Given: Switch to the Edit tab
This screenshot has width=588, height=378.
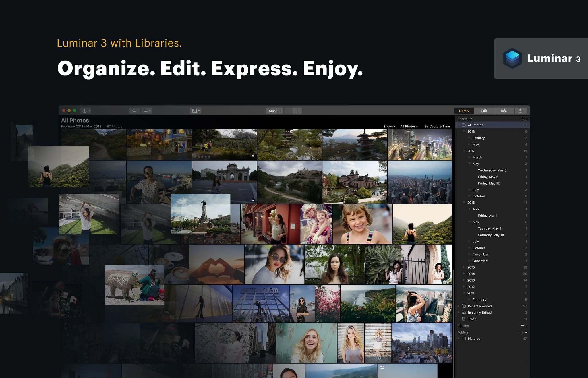Looking at the screenshot, I should pyautogui.click(x=484, y=111).
